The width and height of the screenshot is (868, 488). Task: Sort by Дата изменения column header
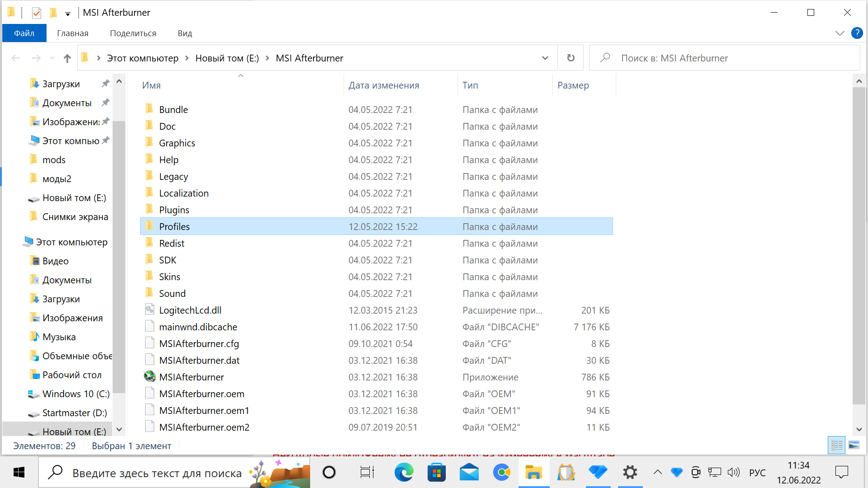pos(384,85)
